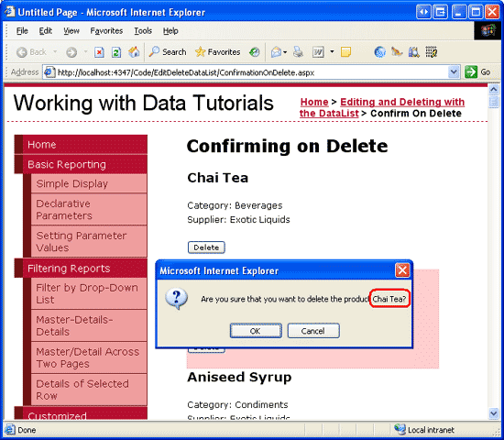
Task: Open the Edit menu
Action: point(45,31)
